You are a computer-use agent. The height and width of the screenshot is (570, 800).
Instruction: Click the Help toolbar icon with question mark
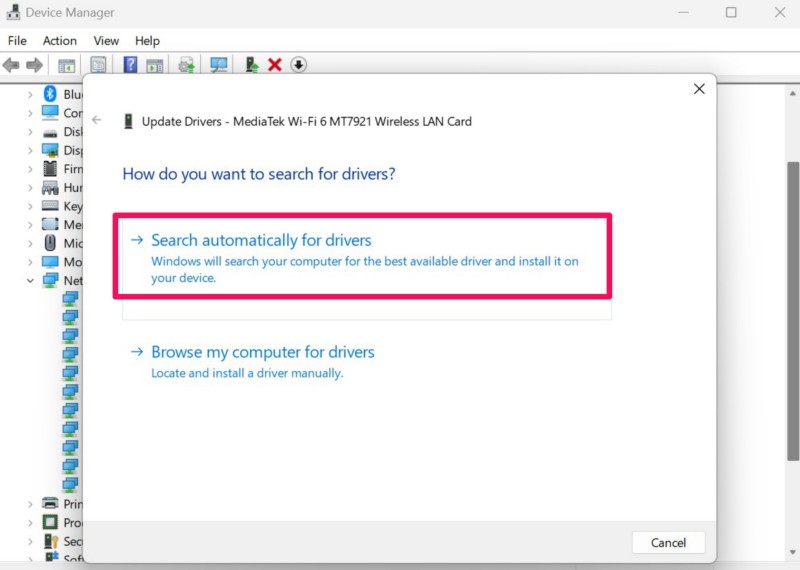click(130, 65)
